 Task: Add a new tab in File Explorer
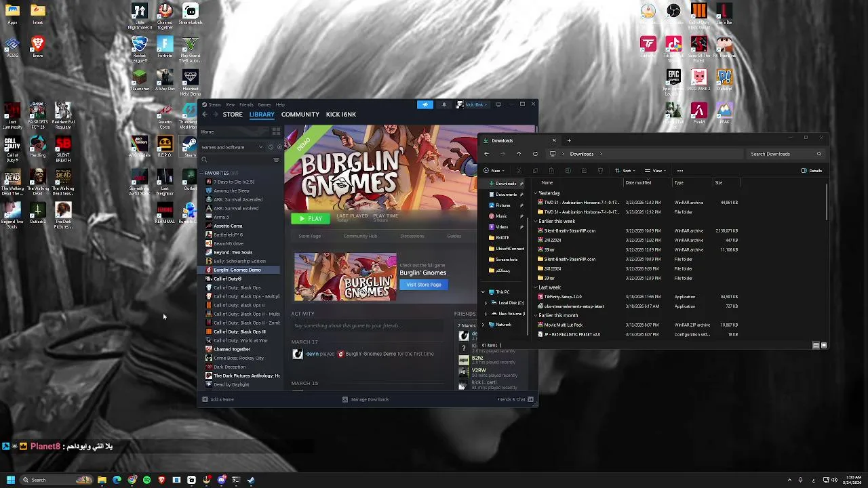(569, 140)
